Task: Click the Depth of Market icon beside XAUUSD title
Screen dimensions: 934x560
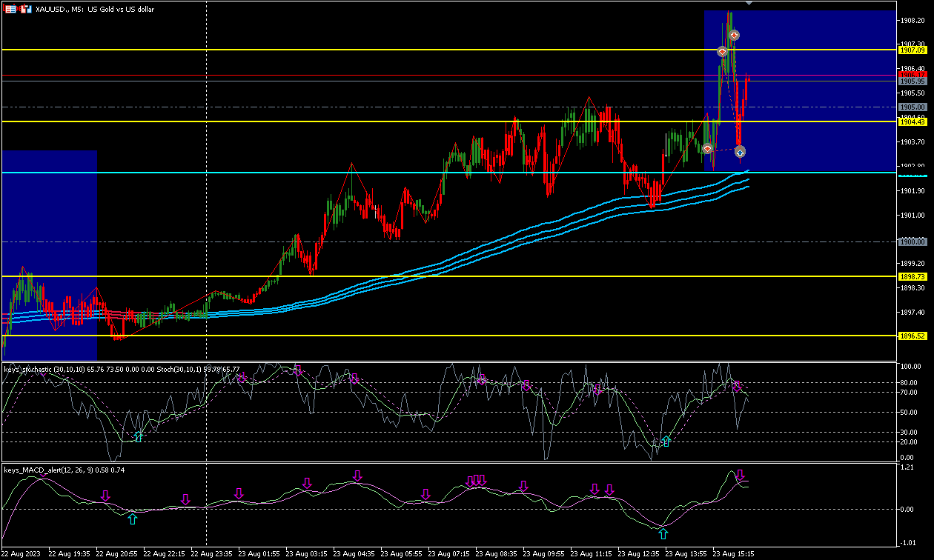Action: pyautogui.click(x=11, y=9)
